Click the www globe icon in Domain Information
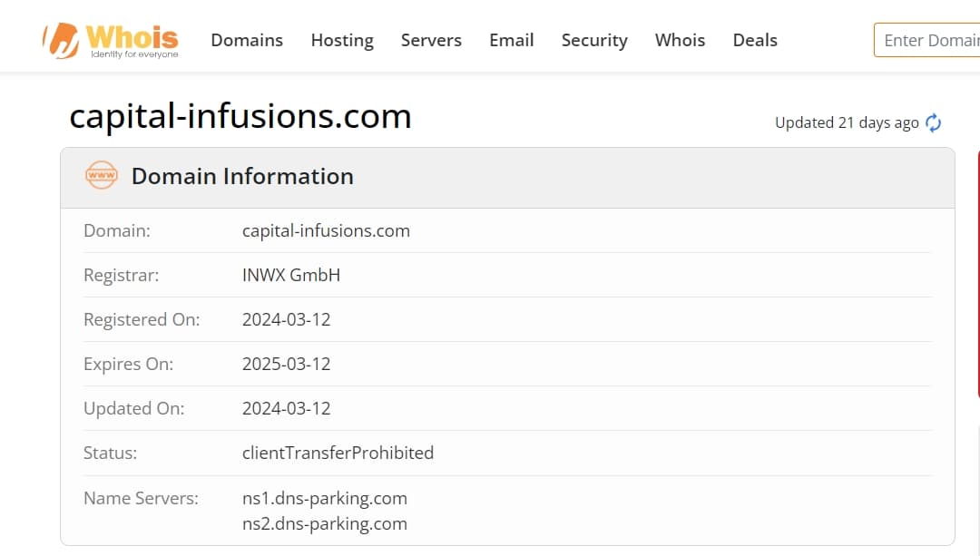The height and width of the screenshot is (556, 980). click(102, 176)
